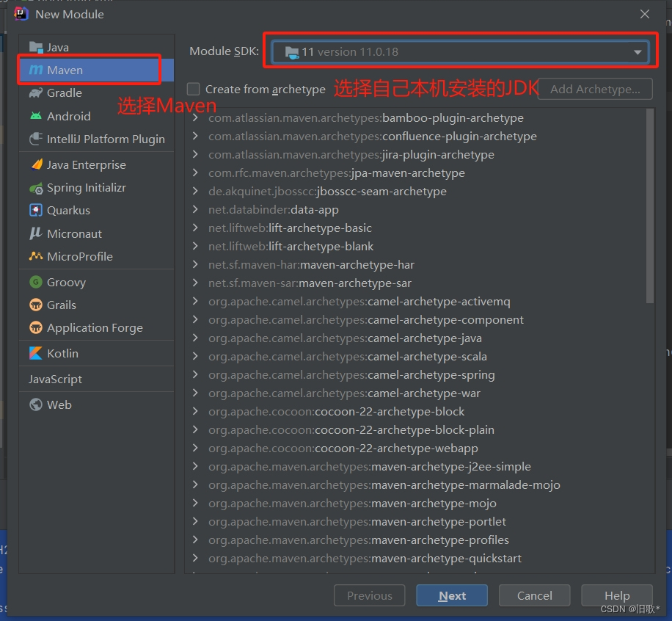Click the Web globe icon
The height and width of the screenshot is (621, 672).
coord(36,404)
